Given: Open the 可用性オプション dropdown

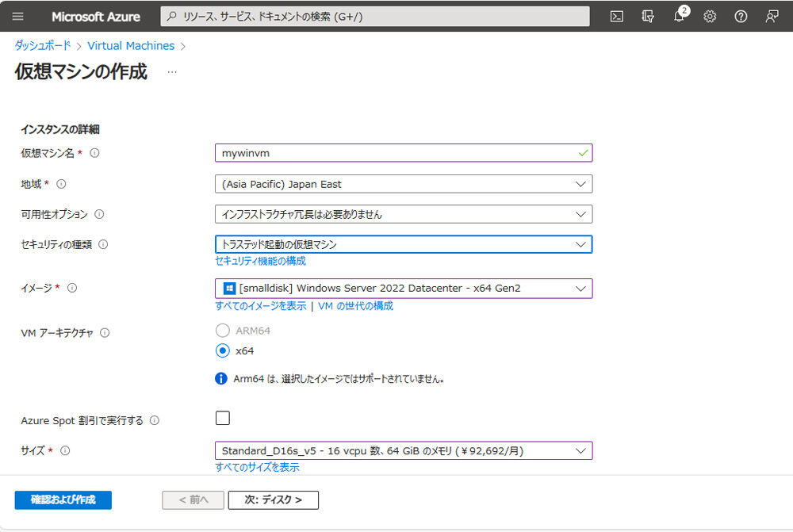Looking at the screenshot, I should [404, 214].
